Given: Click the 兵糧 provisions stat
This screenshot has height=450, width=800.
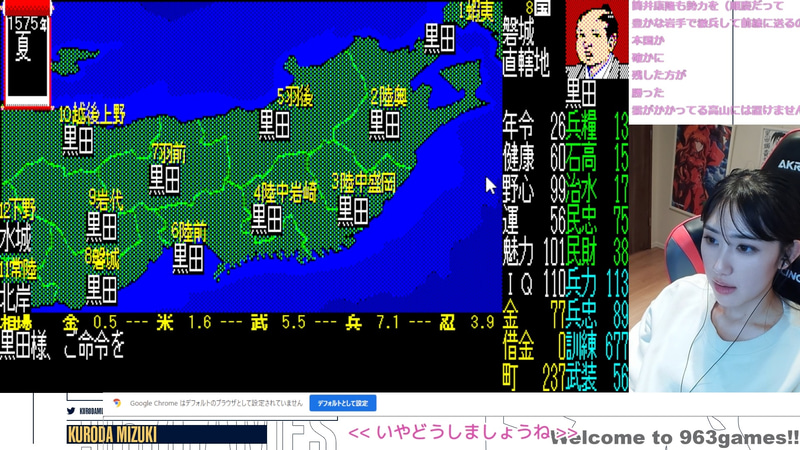Looking at the screenshot, I should (x=597, y=125).
